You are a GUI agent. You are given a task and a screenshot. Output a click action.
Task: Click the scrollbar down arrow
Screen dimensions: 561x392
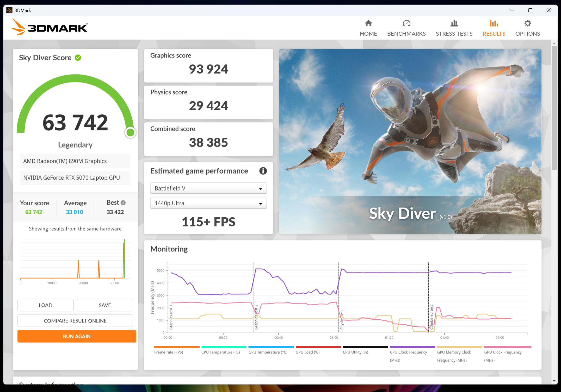(x=554, y=381)
